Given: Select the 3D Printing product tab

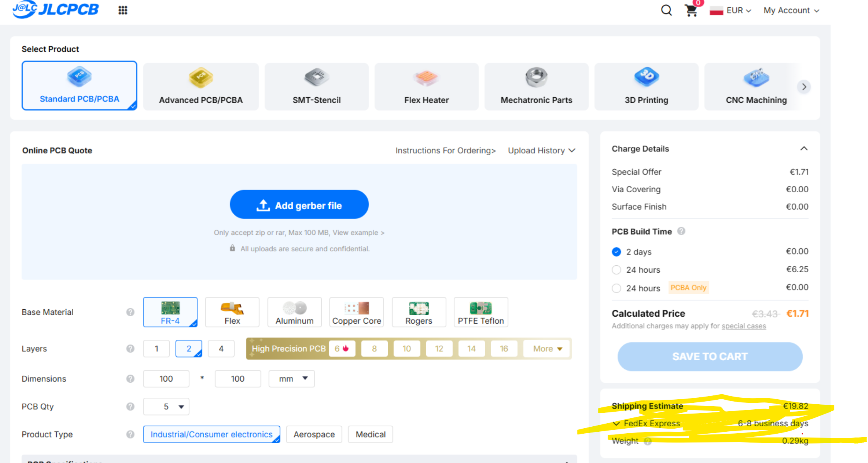Looking at the screenshot, I should coord(646,87).
